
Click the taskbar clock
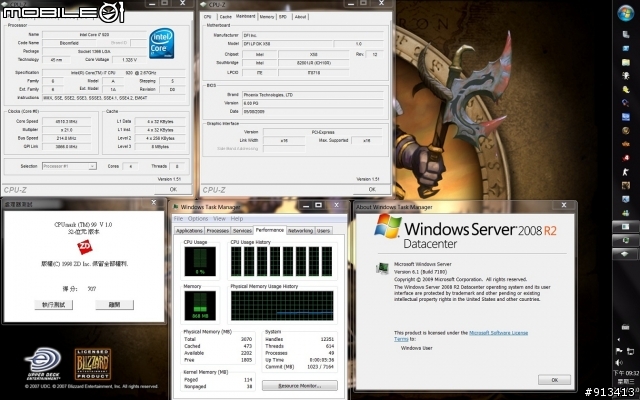(x=627, y=374)
